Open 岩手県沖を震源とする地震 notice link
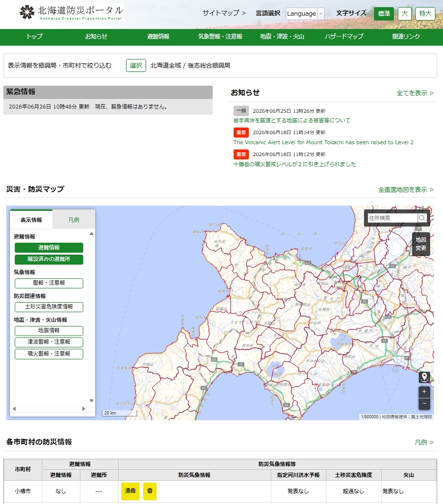443x504 pixels. (x=292, y=120)
